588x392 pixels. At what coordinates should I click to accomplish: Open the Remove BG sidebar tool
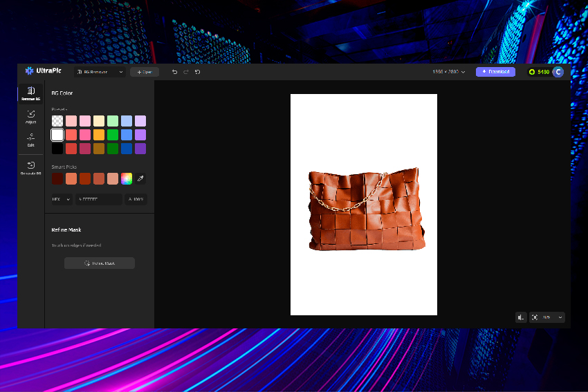coord(30,93)
